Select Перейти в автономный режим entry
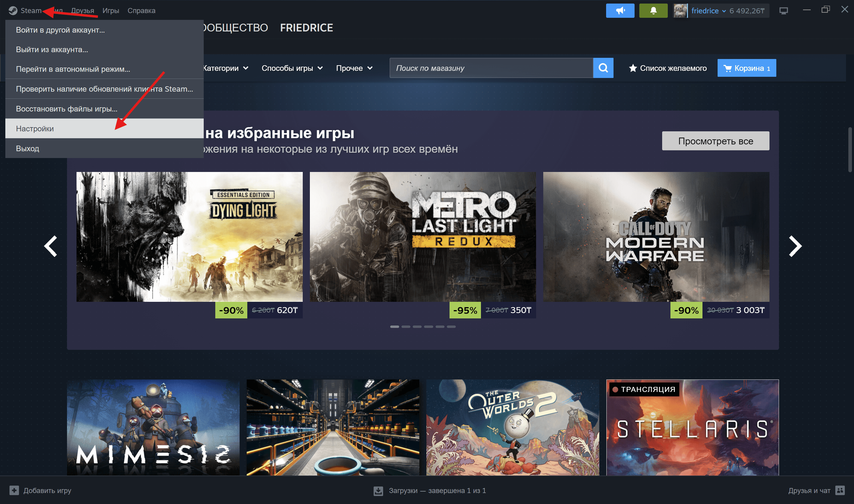Screen dimensions: 854x504 coord(104,69)
